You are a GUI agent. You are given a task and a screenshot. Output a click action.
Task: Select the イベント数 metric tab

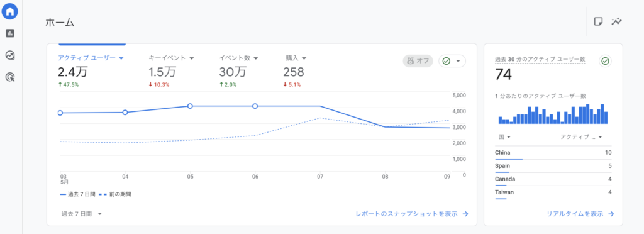(238, 58)
